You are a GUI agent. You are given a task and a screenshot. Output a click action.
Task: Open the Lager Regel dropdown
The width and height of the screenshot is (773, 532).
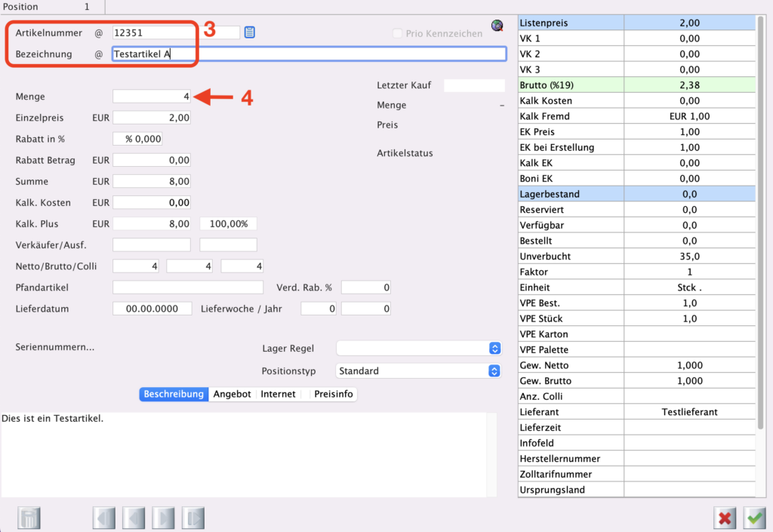tap(419, 348)
